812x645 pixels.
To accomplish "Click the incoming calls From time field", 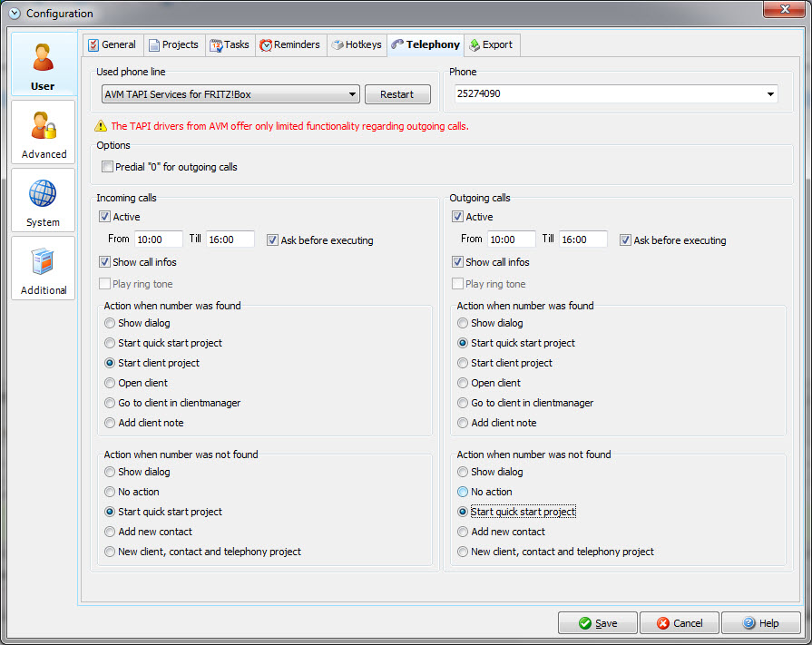I will click(158, 240).
